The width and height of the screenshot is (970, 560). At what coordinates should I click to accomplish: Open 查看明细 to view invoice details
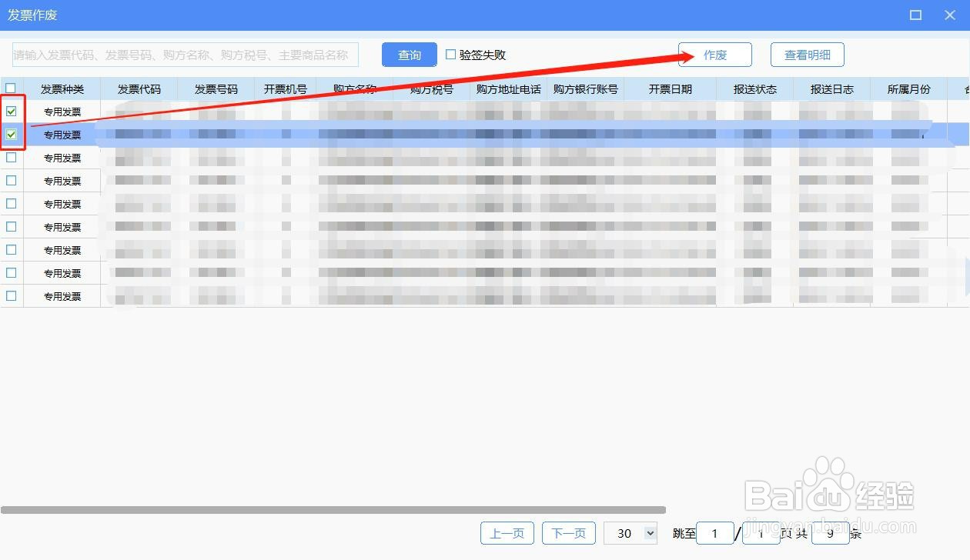click(807, 55)
